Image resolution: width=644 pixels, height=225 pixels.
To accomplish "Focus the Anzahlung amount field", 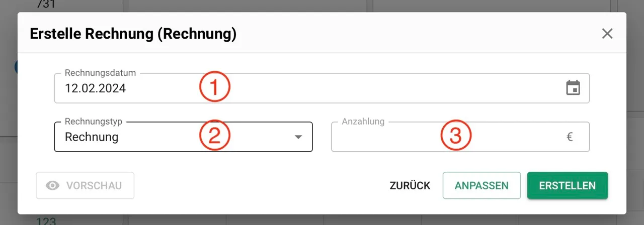I will [x=460, y=137].
